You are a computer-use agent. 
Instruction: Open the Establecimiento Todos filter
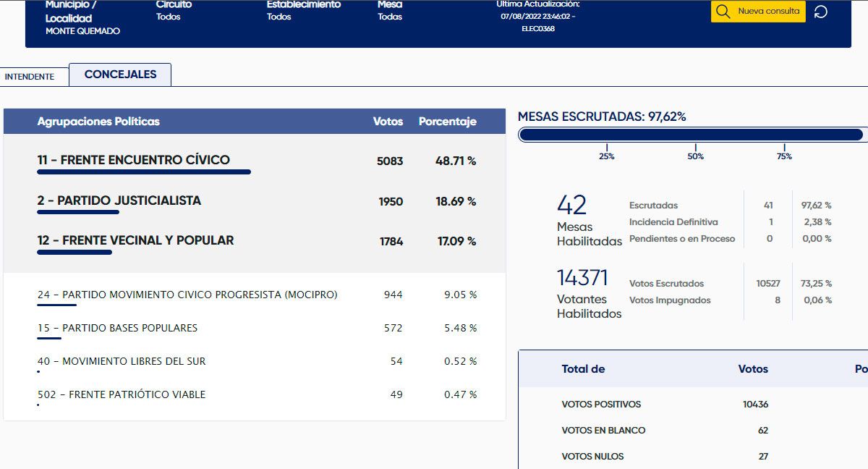(x=303, y=11)
